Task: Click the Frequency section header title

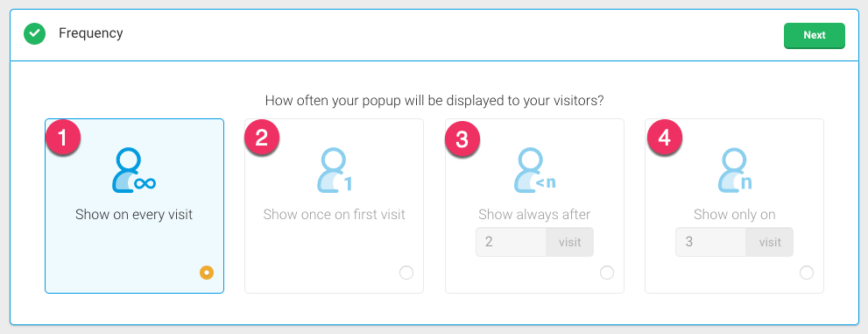Action: pyautogui.click(x=91, y=33)
